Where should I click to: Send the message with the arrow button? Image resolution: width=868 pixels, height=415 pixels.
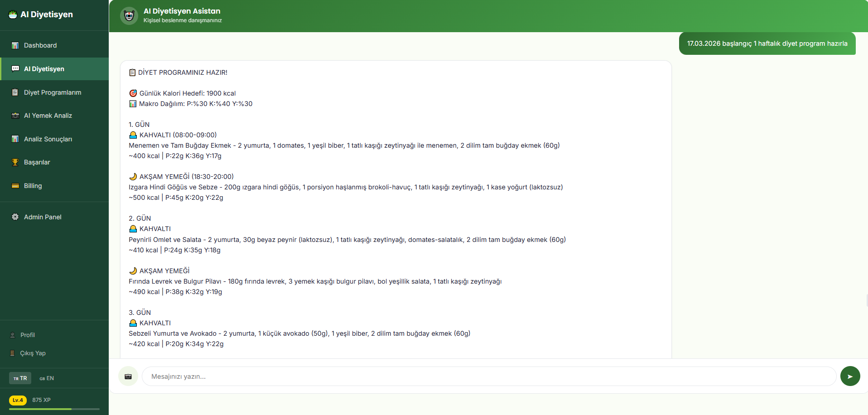850,376
